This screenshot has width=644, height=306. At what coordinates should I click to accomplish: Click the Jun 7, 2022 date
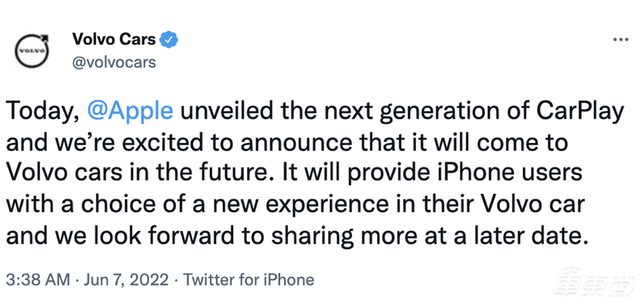pyautogui.click(x=128, y=279)
